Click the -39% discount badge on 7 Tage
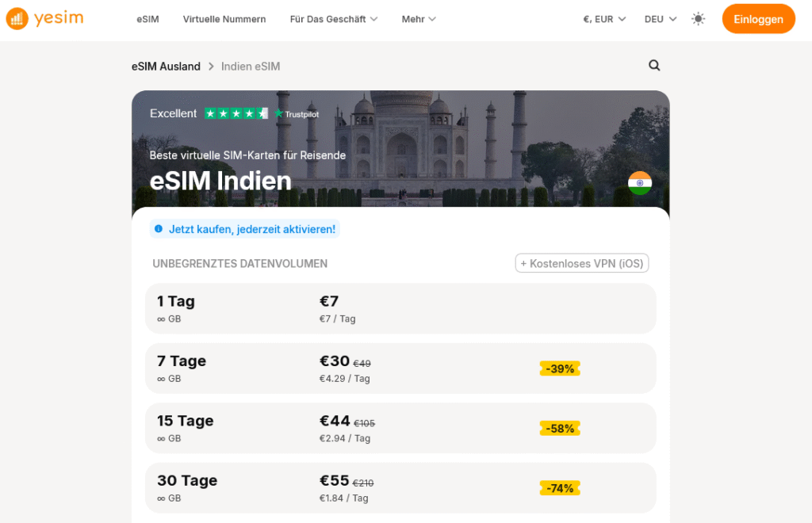 click(x=559, y=368)
